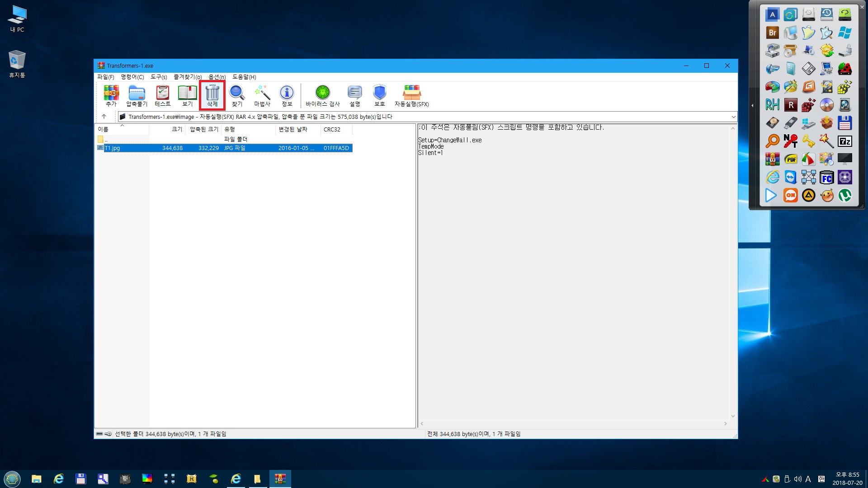The image size is (868, 488).
Task: Launch uTorrent icon in launcher panel
Action: click(844, 195)
